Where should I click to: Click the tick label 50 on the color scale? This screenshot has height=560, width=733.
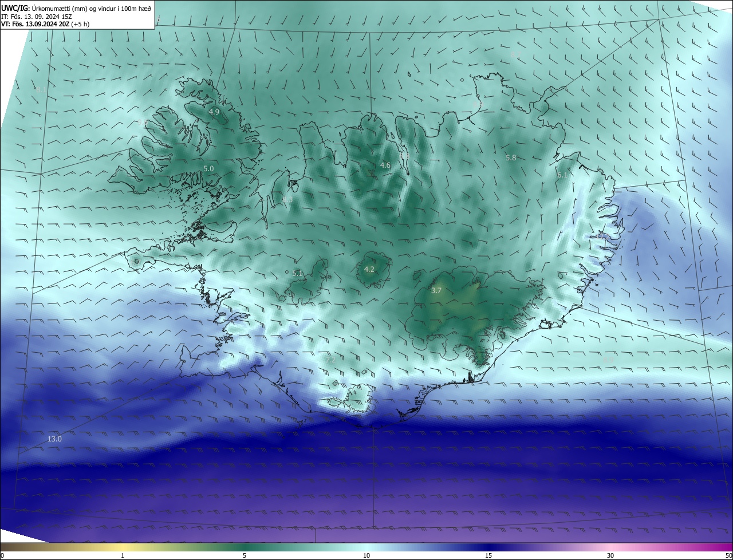pos(728,555)
